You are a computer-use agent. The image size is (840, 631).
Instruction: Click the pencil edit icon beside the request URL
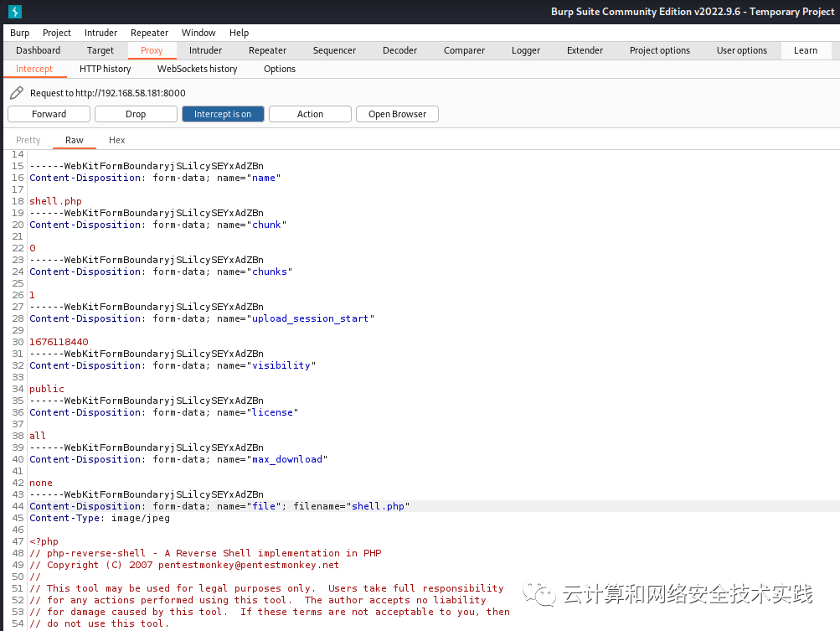click(x=17, y=93)
